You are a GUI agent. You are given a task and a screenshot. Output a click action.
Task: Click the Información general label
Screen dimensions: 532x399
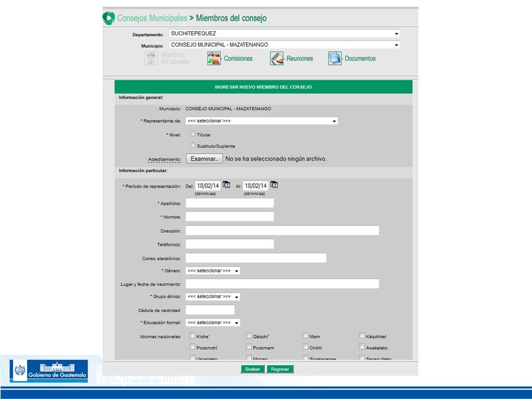[x=141, y=98]
